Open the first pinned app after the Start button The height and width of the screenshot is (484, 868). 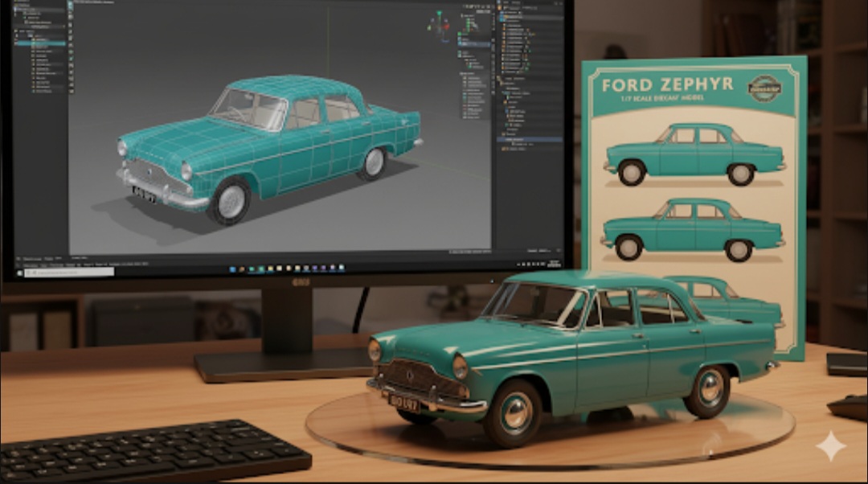tap(241, 269)
